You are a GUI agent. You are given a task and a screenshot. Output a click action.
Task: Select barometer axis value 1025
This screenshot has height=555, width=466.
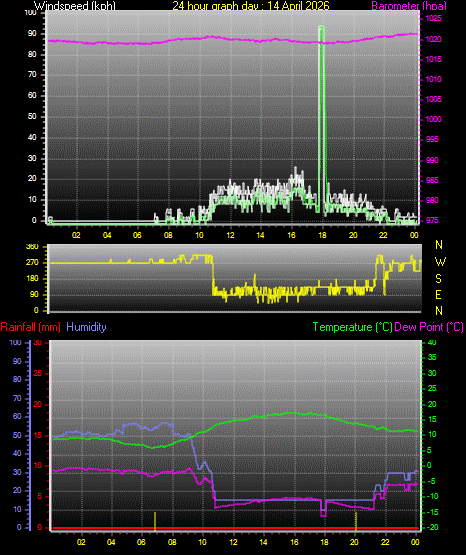tap(433, 18)
